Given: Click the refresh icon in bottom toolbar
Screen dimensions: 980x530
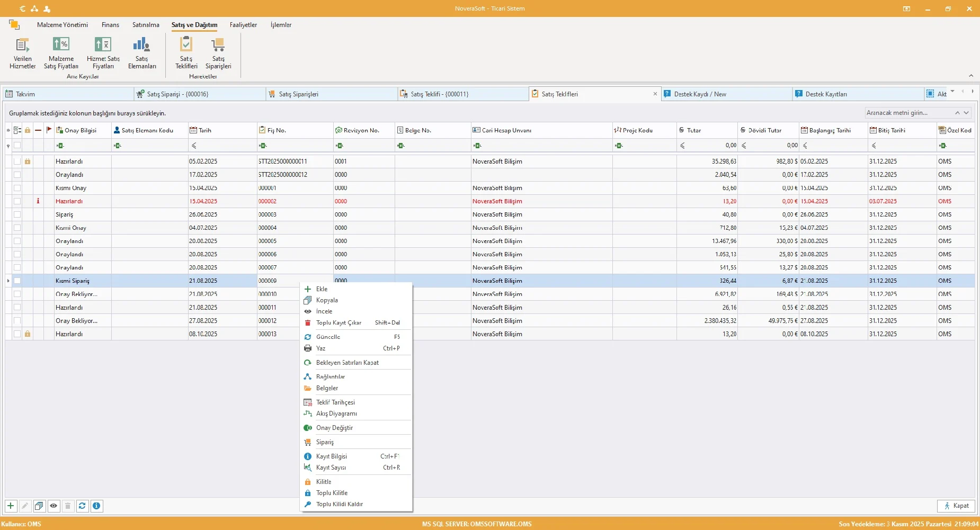Looking at the screenshot, I should click(x=82, y=506).
